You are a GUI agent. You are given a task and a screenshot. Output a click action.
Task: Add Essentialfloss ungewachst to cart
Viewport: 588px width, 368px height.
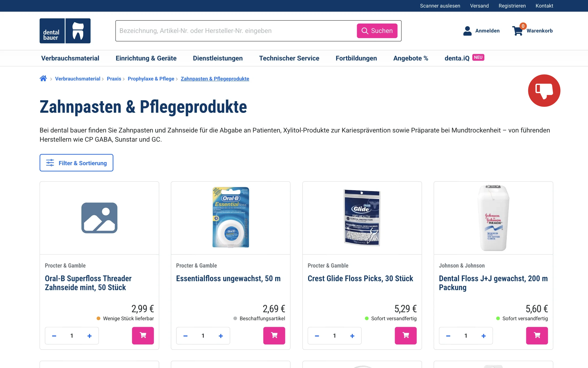tap(274, 336)
